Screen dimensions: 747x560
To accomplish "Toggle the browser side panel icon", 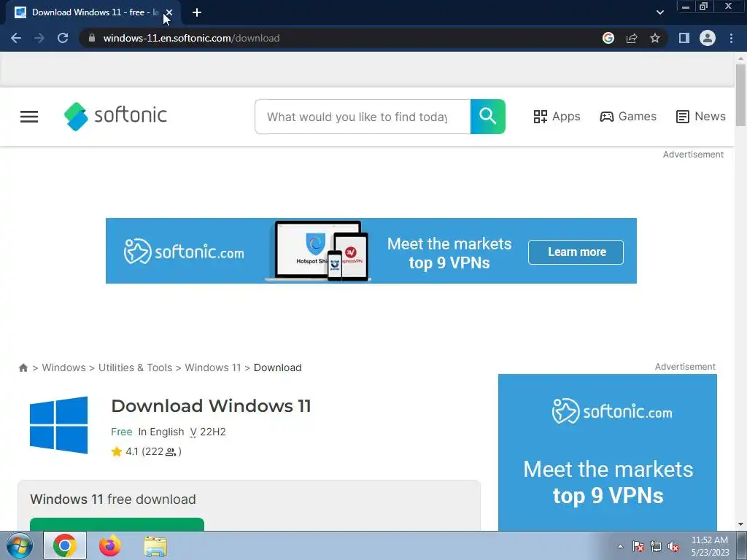I will click(x=684, y=38).
